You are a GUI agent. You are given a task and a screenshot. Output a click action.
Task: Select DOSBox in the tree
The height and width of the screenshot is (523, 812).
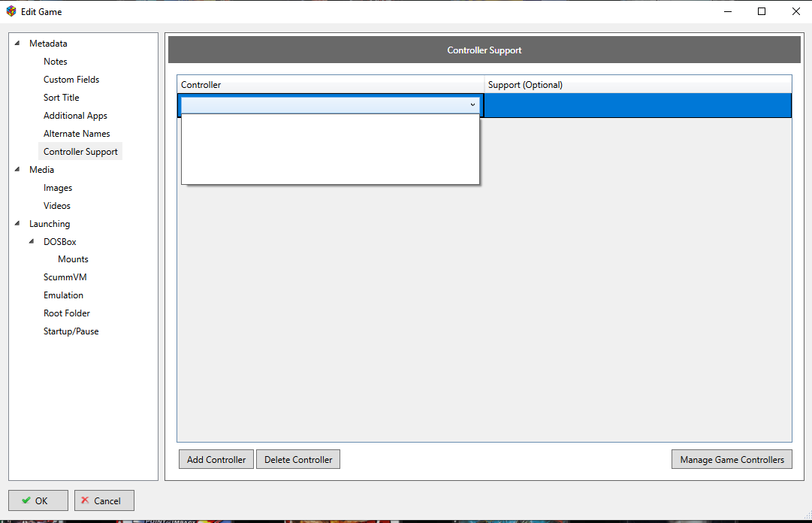59,242
